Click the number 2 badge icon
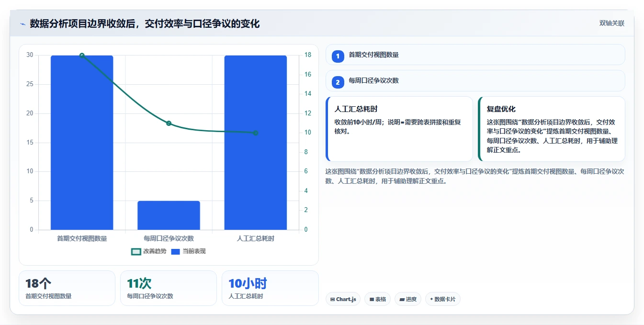644x325 pixels. 338,82
